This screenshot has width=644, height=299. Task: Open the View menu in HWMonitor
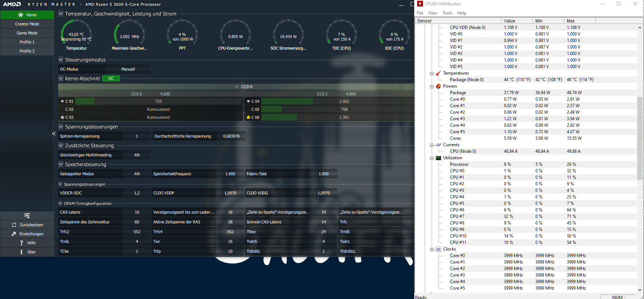pos(433,13)
